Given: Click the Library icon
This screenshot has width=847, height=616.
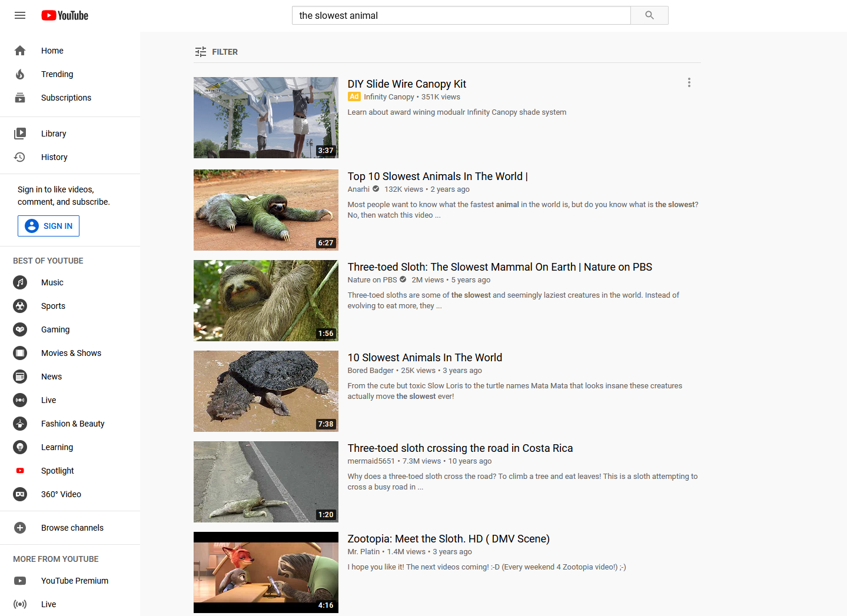Looking at the screenshot, I should pyautogui.click(x=20, y=134).
